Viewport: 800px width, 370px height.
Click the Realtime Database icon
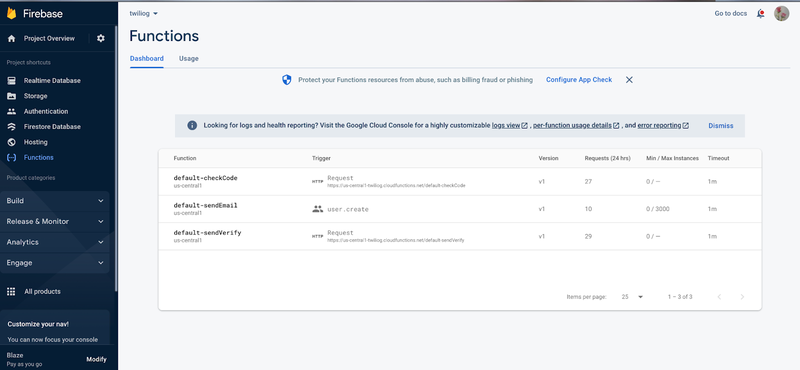[x=11, y=81]
